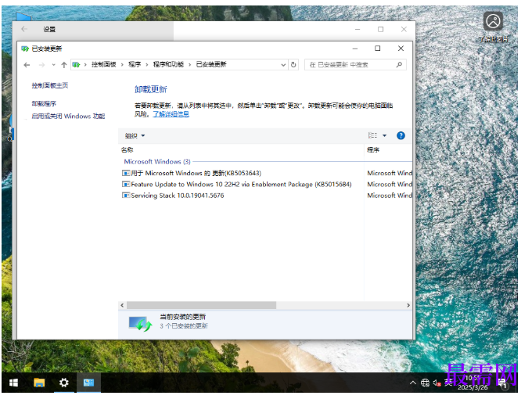Screen dimensions: 532x399
Task: Refresh the installed updates list
Action: click(x=293, y=64)
